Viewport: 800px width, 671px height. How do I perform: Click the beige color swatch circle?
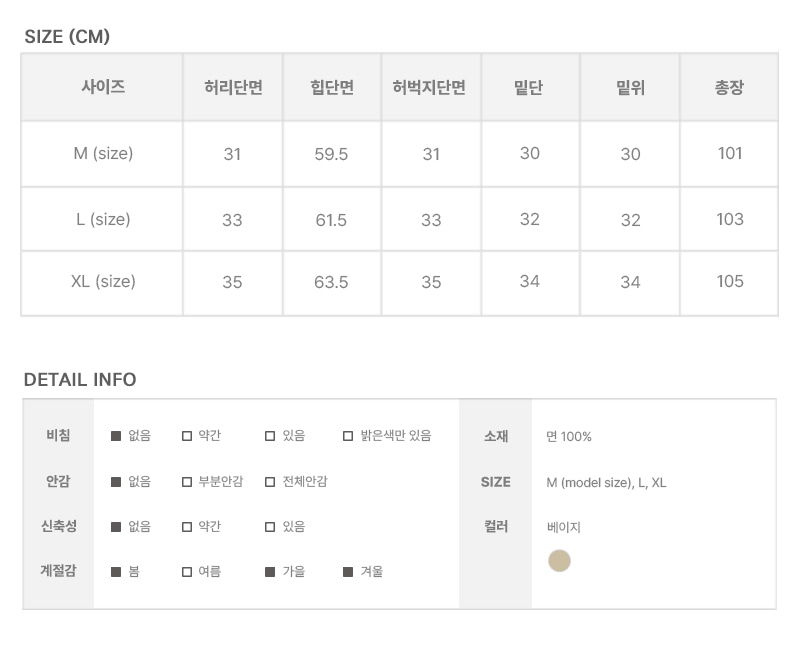tap(559, 561)
